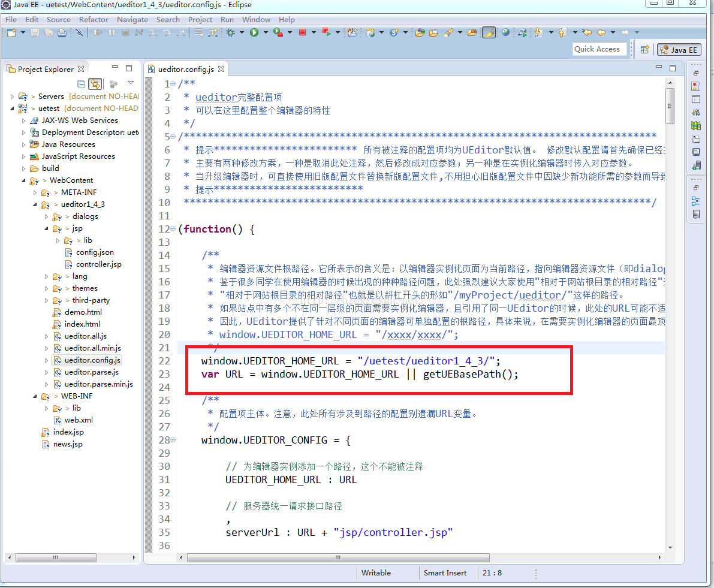Image resolution: width=714 pixels, height=588 pixels.
Task: Click the Project Explorer horizontal scrollbar
Action: click(x=56, y=557)
